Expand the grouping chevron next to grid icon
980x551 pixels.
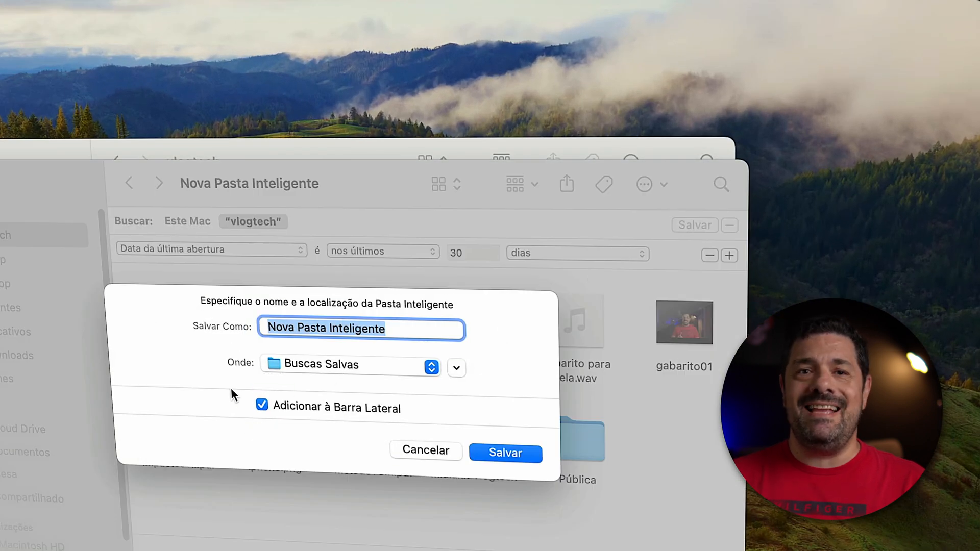[534, 184]
